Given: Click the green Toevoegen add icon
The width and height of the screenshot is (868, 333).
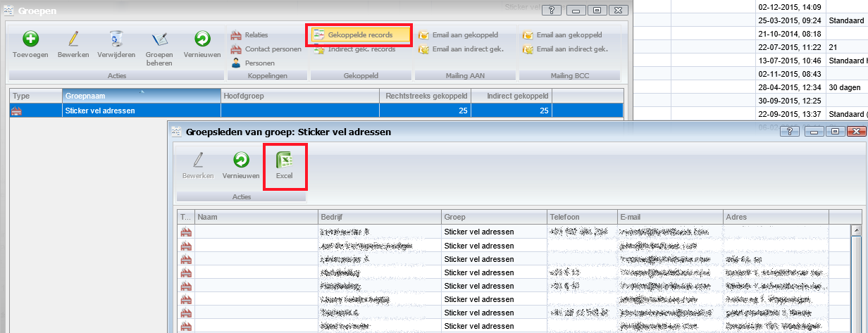Looking at the screenshot, I should point(31,40).
